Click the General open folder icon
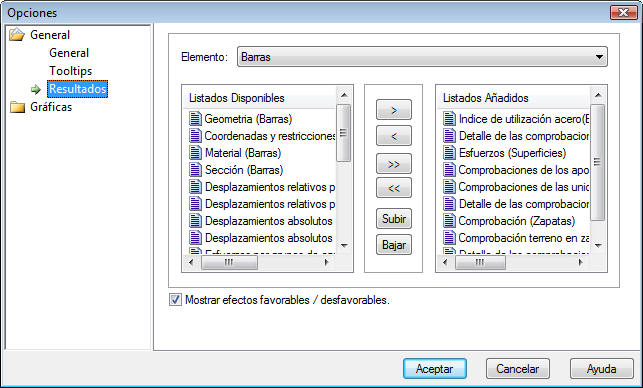643x388 pixels. (x=17, y=34)
